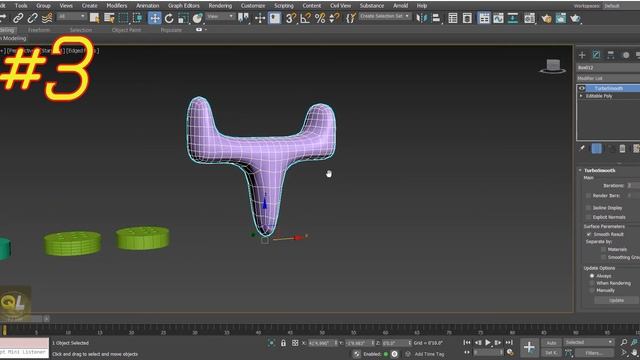
Task: Open the Graph Editors menu
Action: click(x=184, y=6)
